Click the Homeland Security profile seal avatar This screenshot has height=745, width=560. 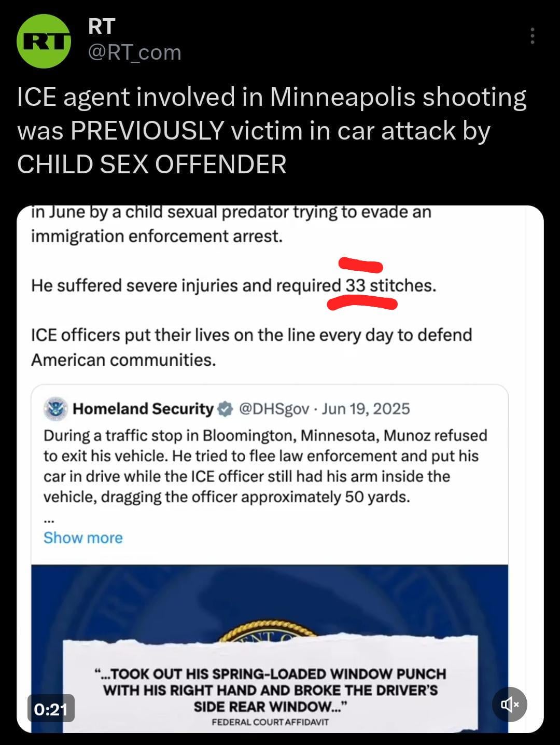55,409
